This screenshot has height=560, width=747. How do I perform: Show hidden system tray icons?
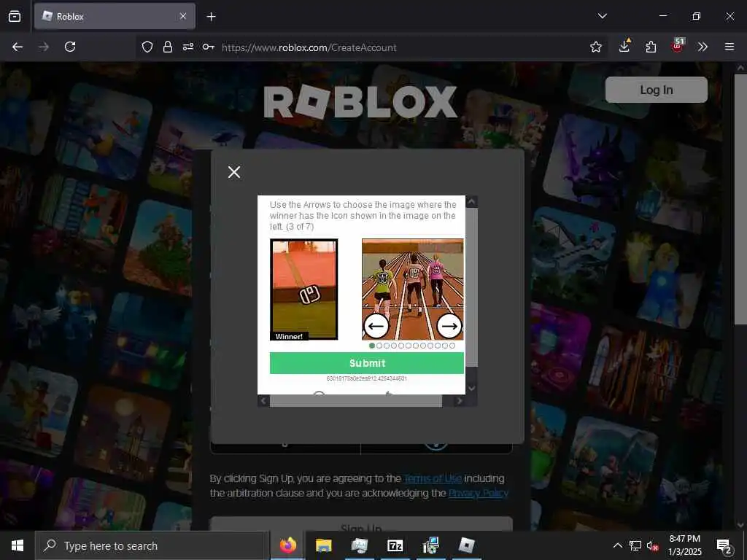point(617,545)
